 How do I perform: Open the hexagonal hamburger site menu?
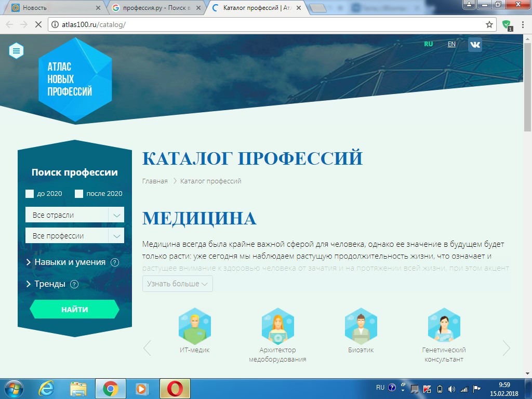click(x=16, y=51)
